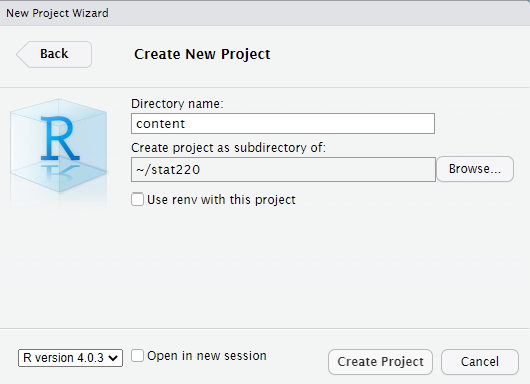Click the 'Open in new session' label text
The height and width of the screenshot is (384, 530).
point(207,356)
